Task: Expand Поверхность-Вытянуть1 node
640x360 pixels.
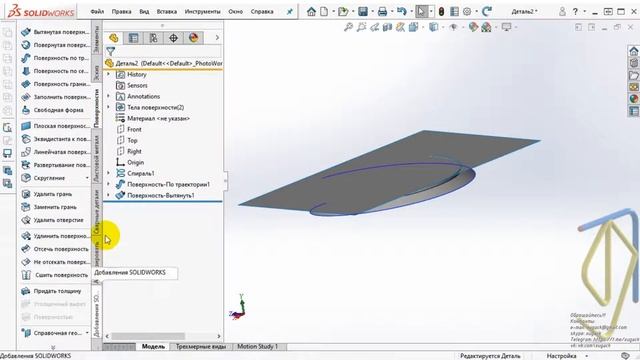Action: [x=109, y=196]
